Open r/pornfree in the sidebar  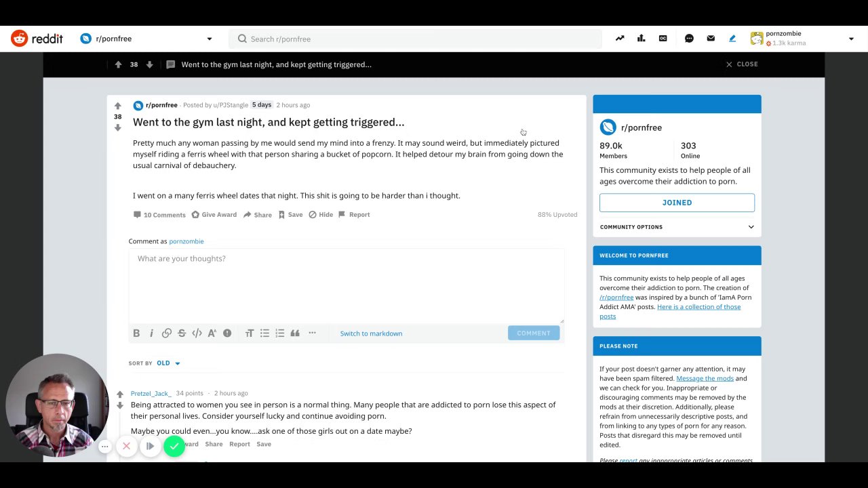[642, 127]
